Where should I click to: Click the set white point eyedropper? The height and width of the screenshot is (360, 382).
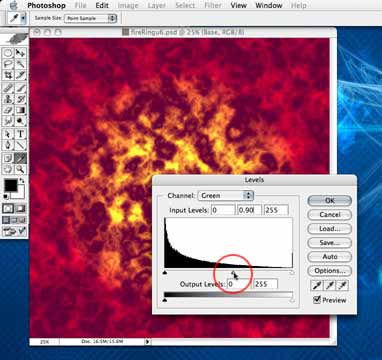pyautogui.click(x=343, y=285)
